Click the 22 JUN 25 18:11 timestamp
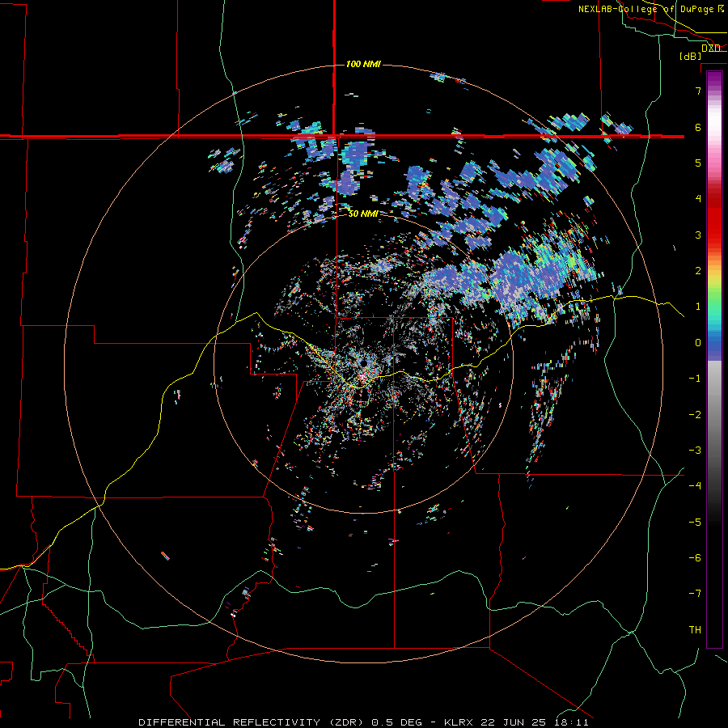 [535, 722]
